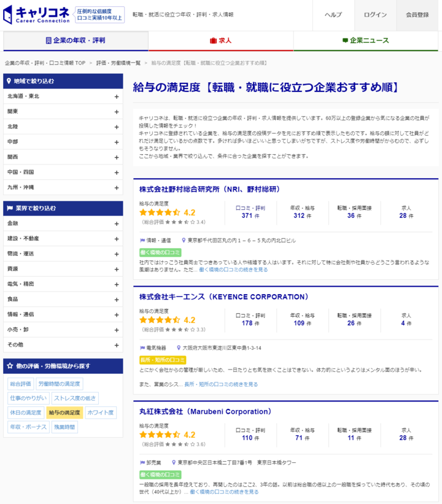The height and width of the screenshot is (504, 442).
Task: Click the star icon beside 他の評価・労働環境から探す
Action: click(x=10, y=366)
